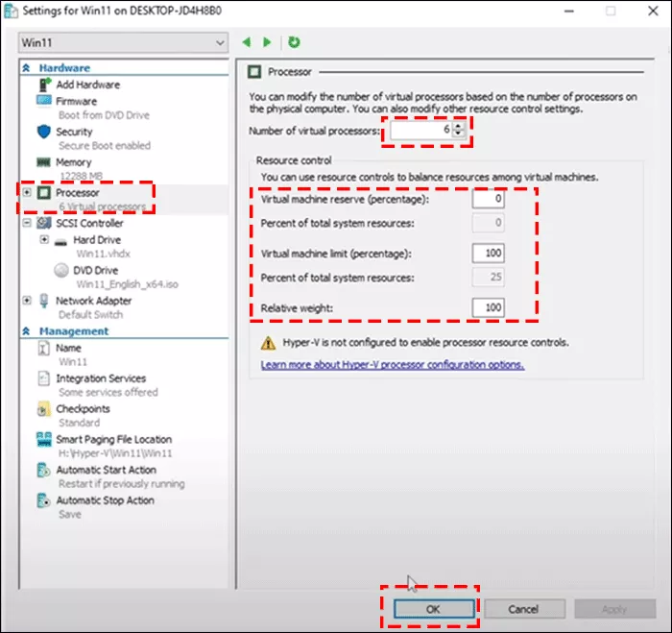
Task: Click the Processor header icon in right pane
Action: [x=254, y=72]
